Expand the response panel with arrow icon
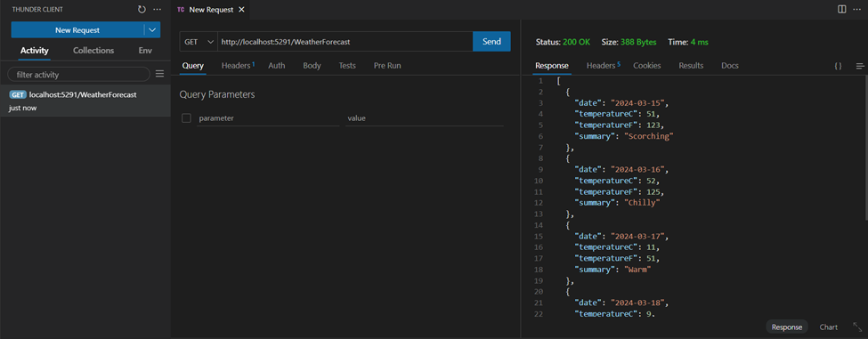 pos(857,327)
